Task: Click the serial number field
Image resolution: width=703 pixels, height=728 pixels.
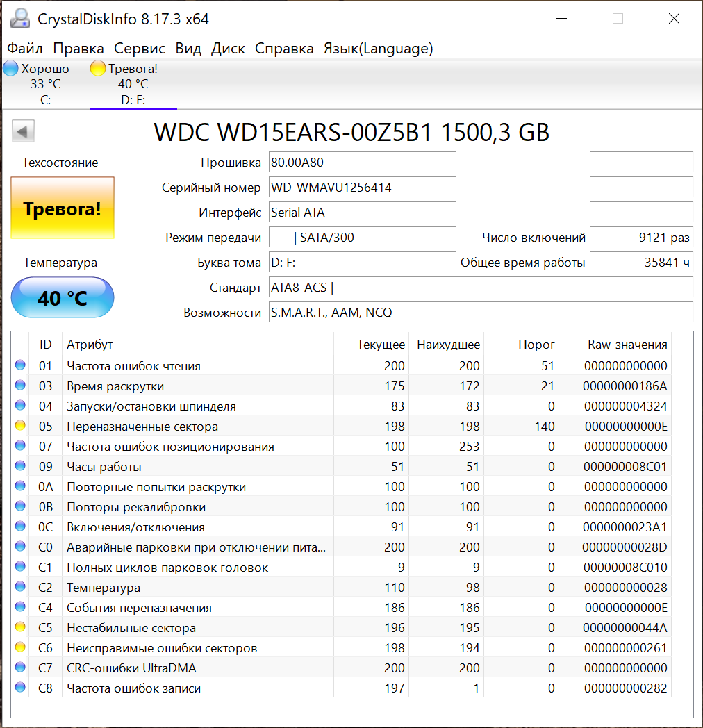Action: point(362,188)
